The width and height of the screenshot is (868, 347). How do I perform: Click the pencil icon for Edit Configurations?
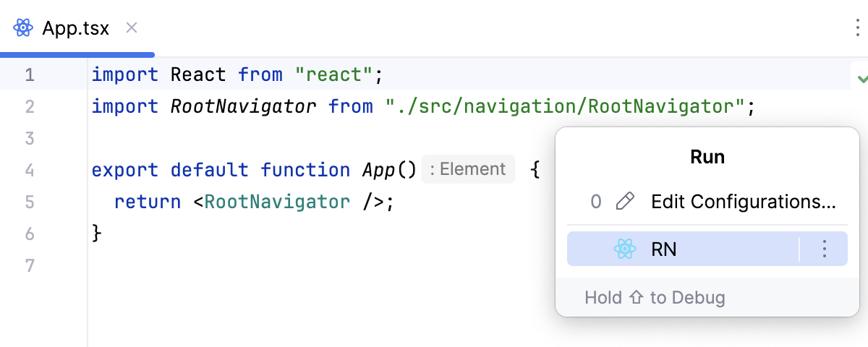(x=624, y=202)
